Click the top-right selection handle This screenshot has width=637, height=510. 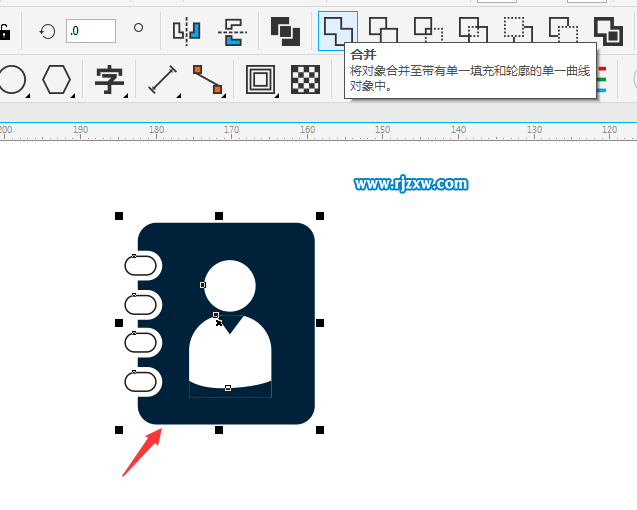pos(320,216)
